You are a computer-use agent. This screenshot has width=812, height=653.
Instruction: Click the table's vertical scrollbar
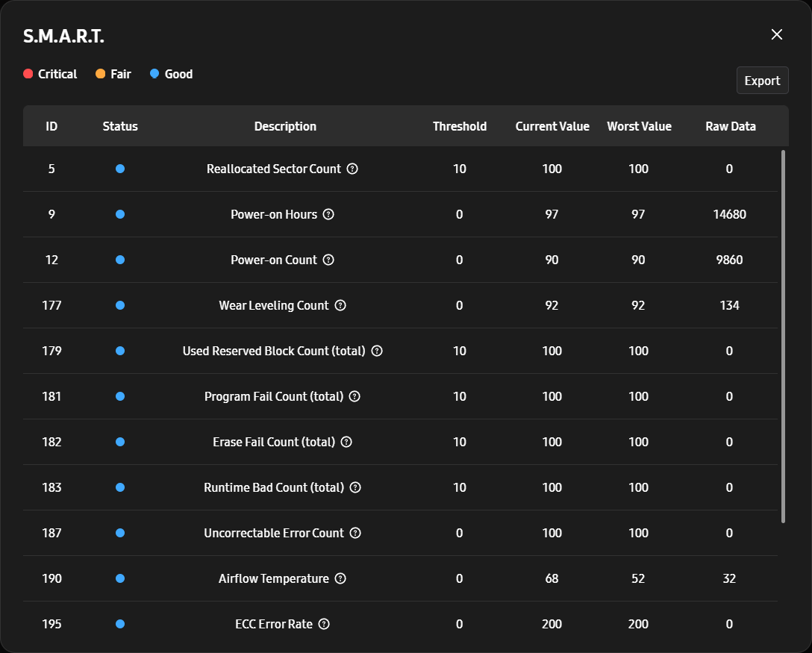pos(783,337)
